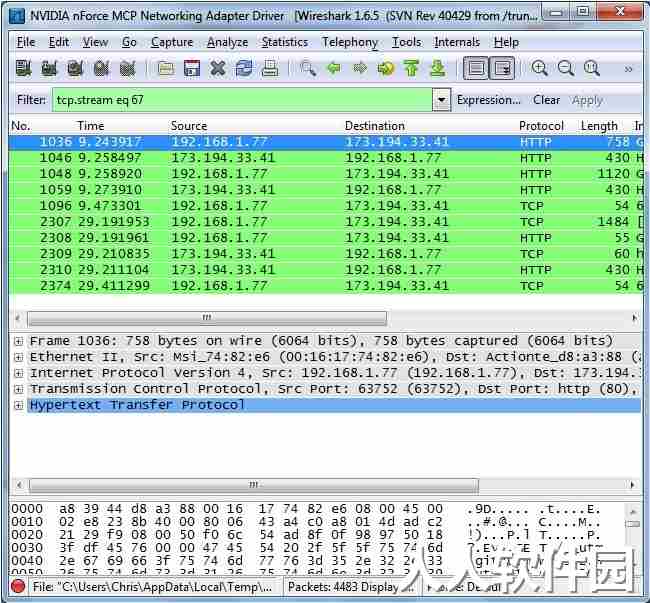Reset zoom to normal size icon
Viewport: 650px width, 603px height.
(x=592, y=68)
